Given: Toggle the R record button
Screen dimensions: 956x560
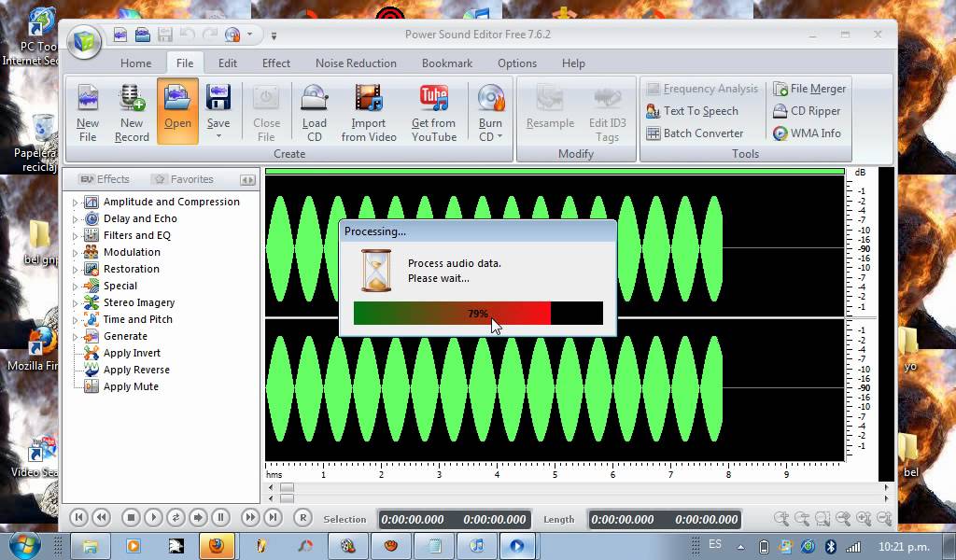Looking at the screenshot, I should coord(303,517).
